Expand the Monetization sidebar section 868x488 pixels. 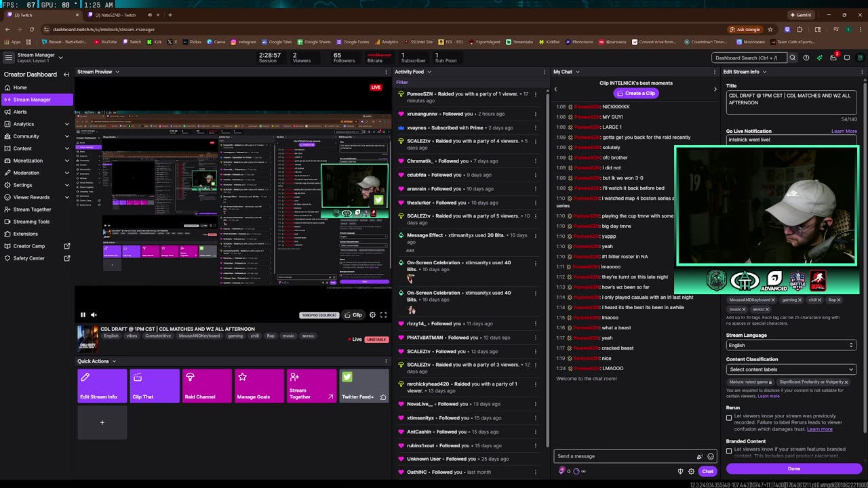tap(66, 161)
